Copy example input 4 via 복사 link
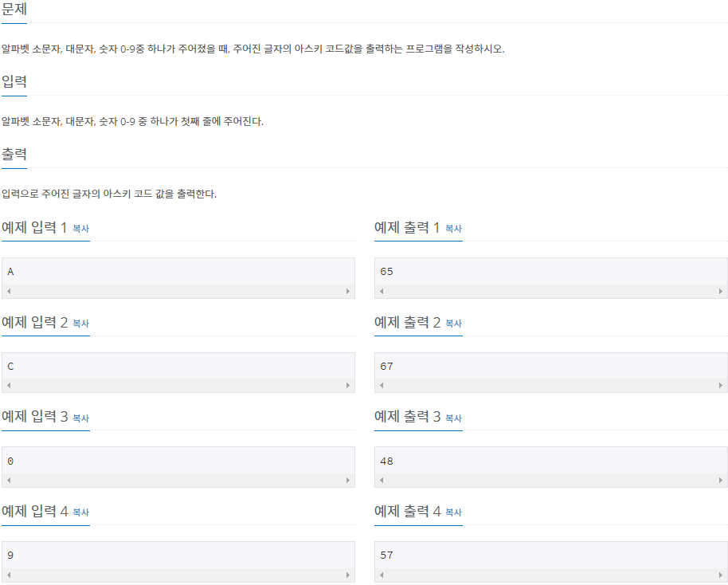The width and height of the screenshot is (728, 585). (x=80, y=512)
